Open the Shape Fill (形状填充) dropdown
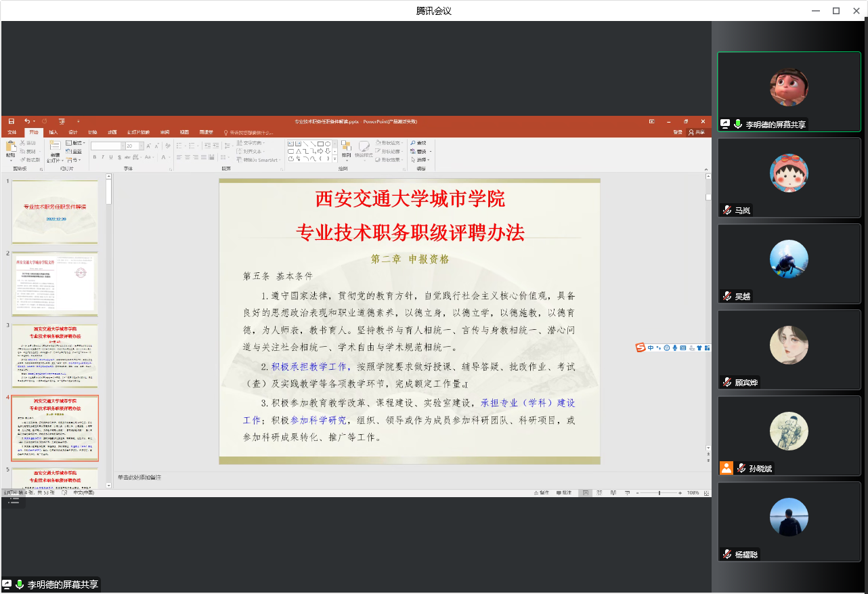 coord(389,143)
